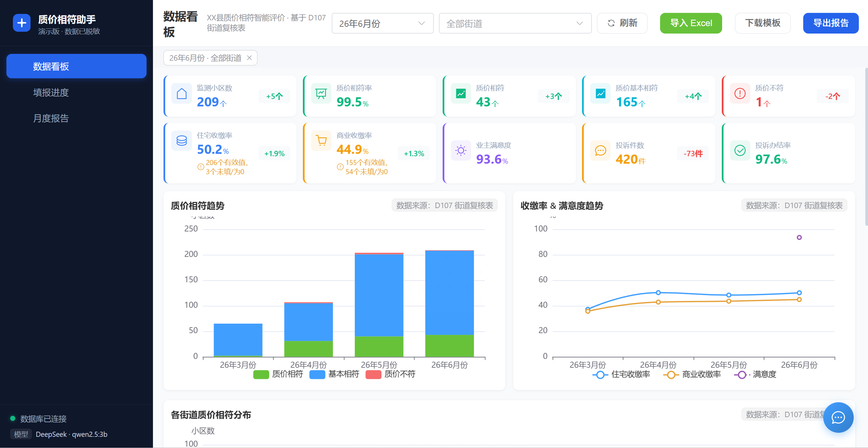Click the info icon beside 206个有效值 note
The image size is (868, 448).
click(201, 167)
